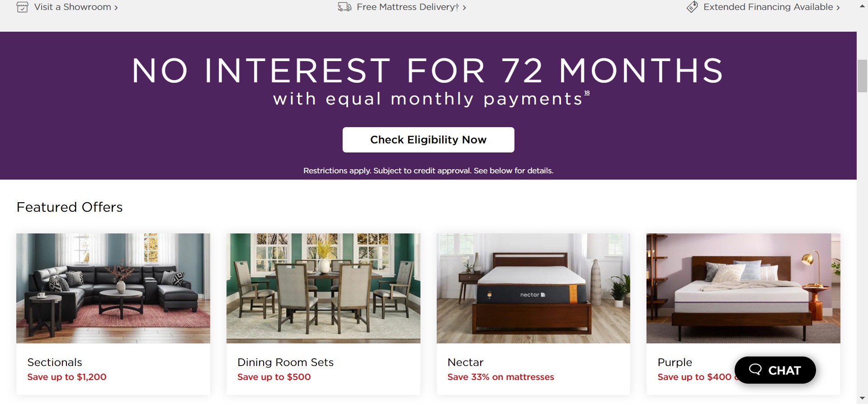Click the scrollbar down arrow

coord(862,398)
